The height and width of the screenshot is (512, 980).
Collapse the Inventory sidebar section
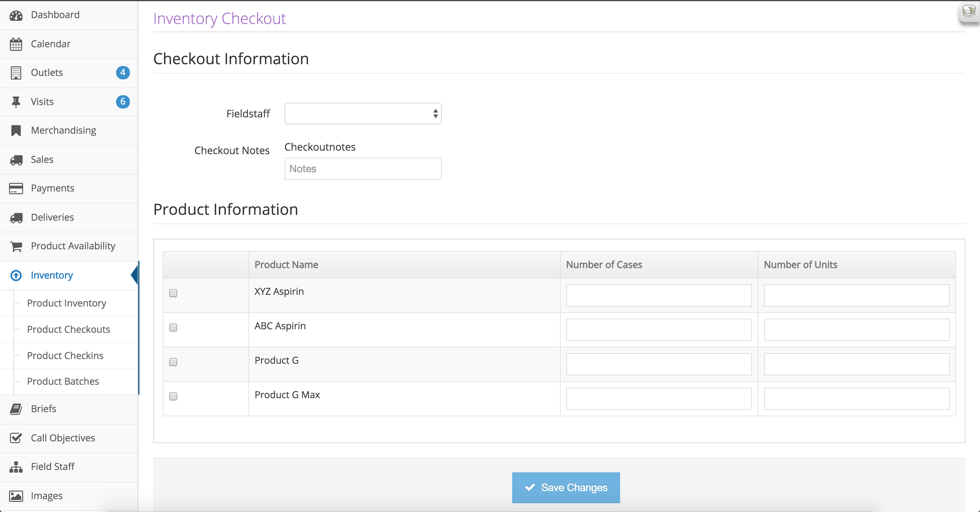pyautogui.click(x=52, y=275)
